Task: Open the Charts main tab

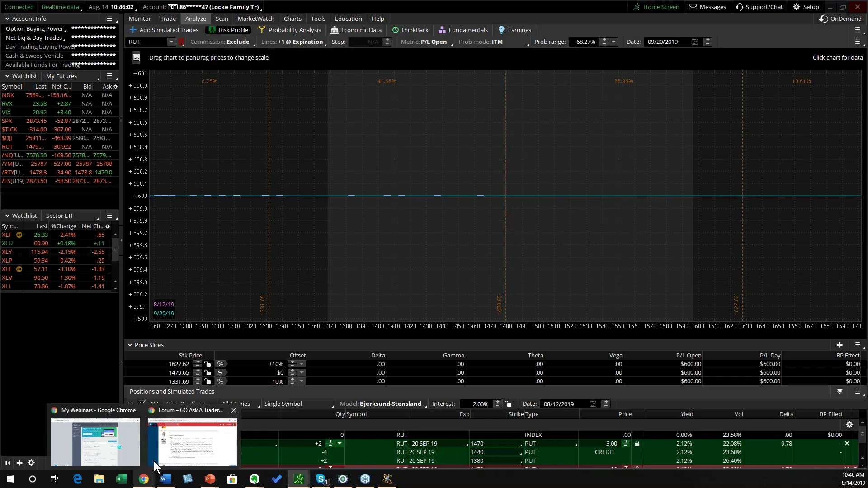Action: [292, 19]
